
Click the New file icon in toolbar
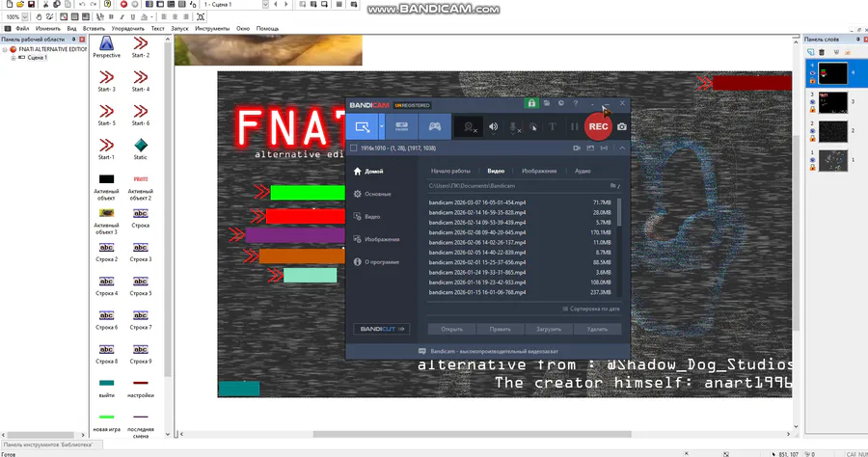point(10,4)
